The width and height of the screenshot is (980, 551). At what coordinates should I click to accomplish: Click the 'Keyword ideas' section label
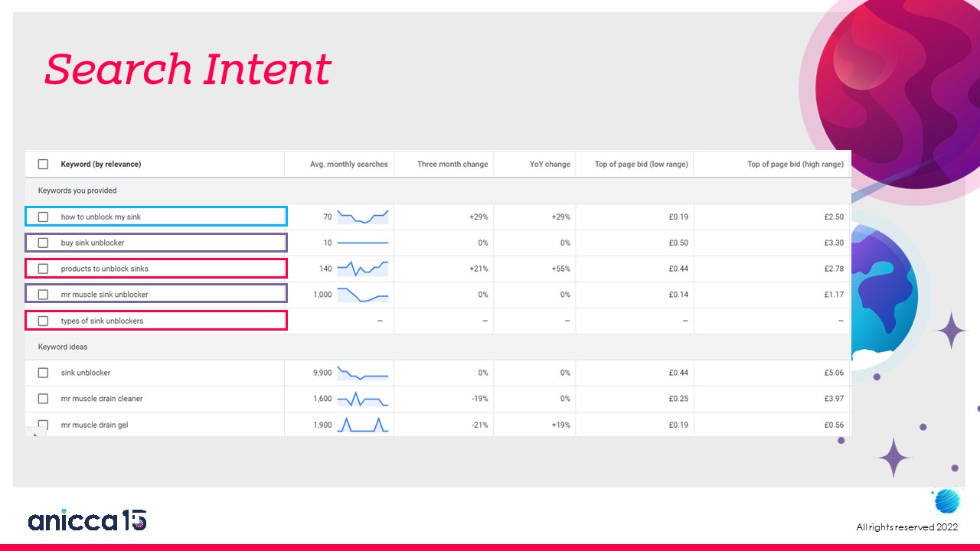[x=63, y=347]
